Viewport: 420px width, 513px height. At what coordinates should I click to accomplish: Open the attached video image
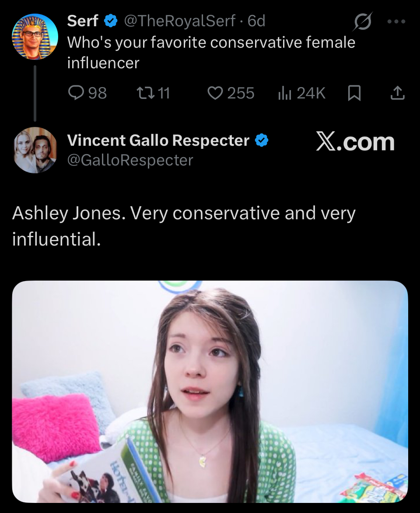tap(210, 391)
